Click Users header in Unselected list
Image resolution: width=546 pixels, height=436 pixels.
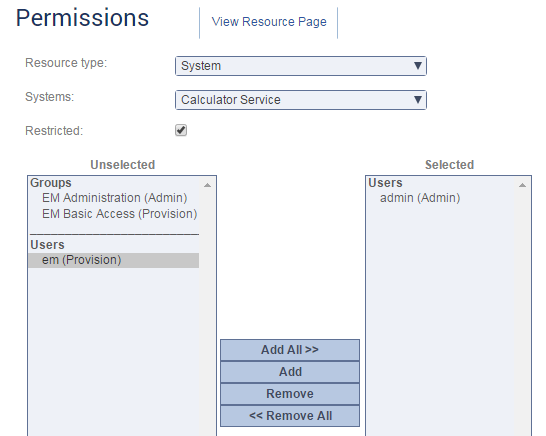47,245
